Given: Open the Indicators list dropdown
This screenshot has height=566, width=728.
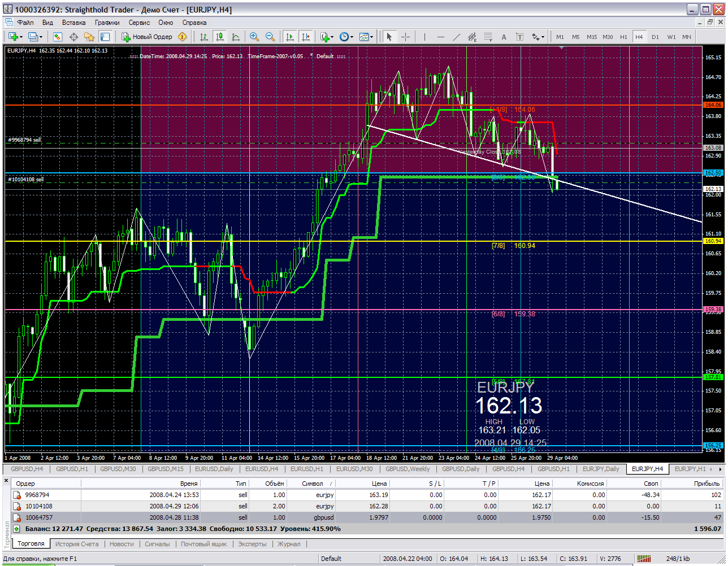Looking at the screenshot, I should coord(327,37).
